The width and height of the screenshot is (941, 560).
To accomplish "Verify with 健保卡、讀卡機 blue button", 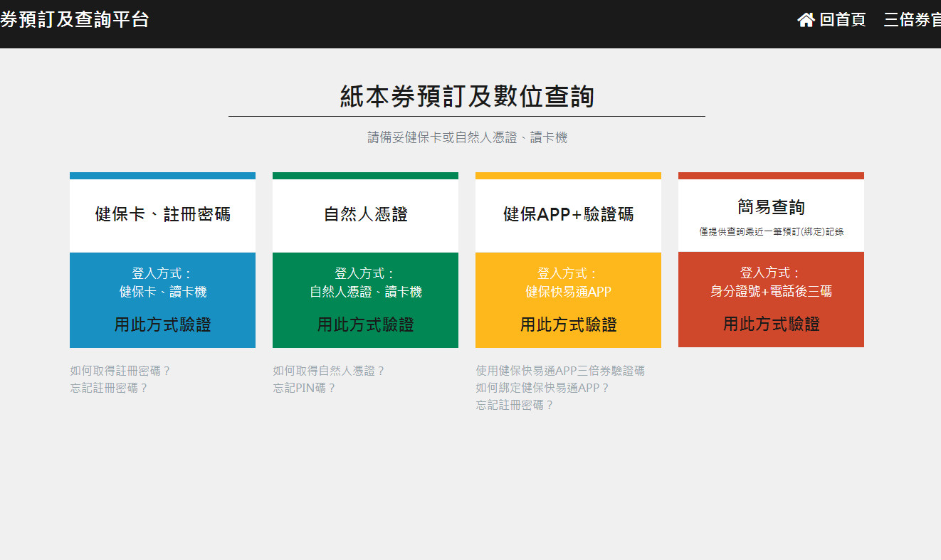I will click(x=162, y=324).
